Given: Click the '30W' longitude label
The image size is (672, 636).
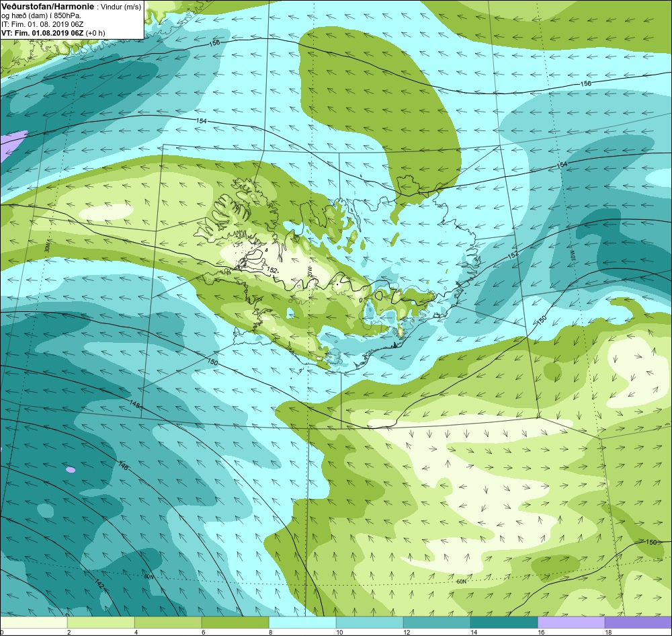Looking at the screenshot, I should [47, 247].
